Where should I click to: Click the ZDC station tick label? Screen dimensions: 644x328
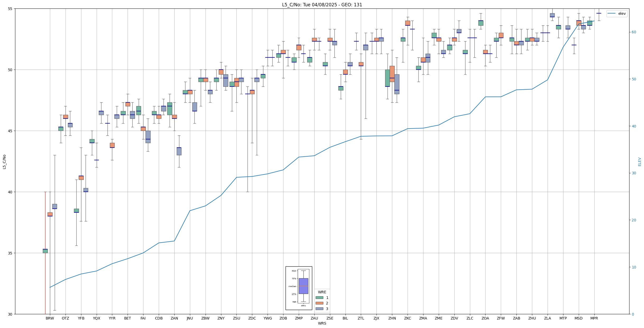click(252, 318)
